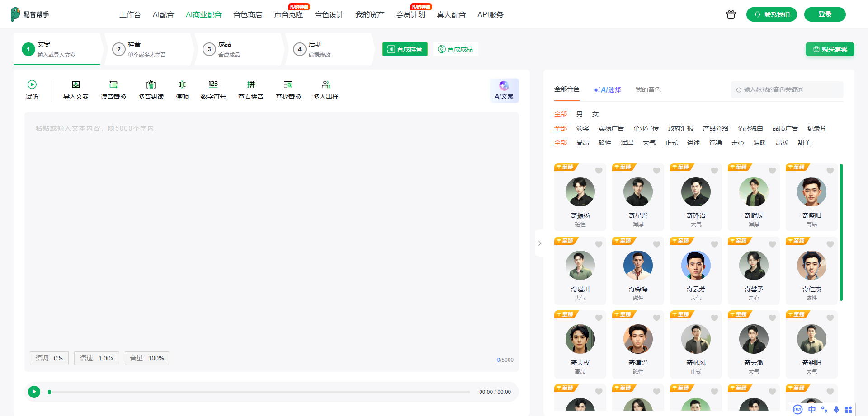Switch to the AI选择 tab
868x416 pixels.
pyautogui.click(x=607, y=90)
